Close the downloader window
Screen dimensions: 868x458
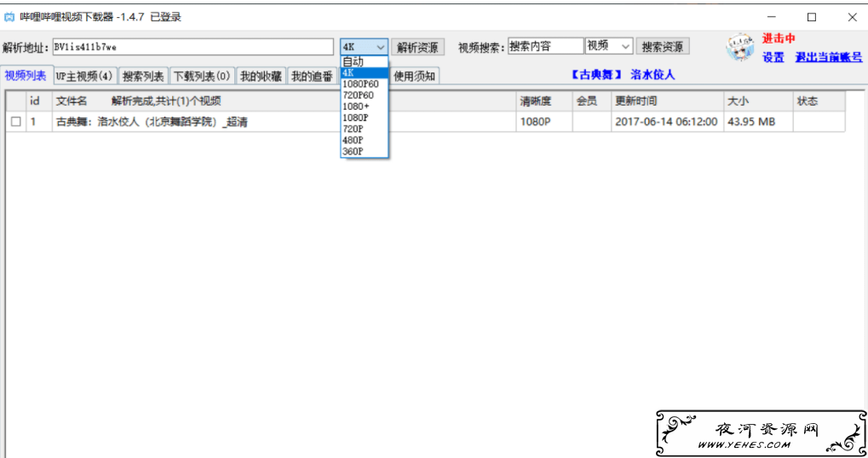(x=853, y=17)
